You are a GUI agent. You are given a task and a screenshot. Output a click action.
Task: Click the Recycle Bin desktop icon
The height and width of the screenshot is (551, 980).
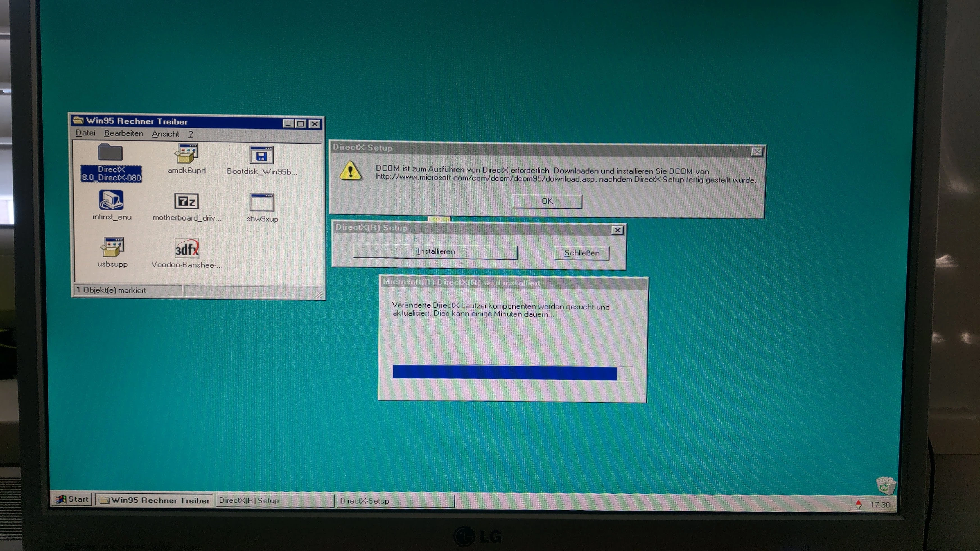886,486
